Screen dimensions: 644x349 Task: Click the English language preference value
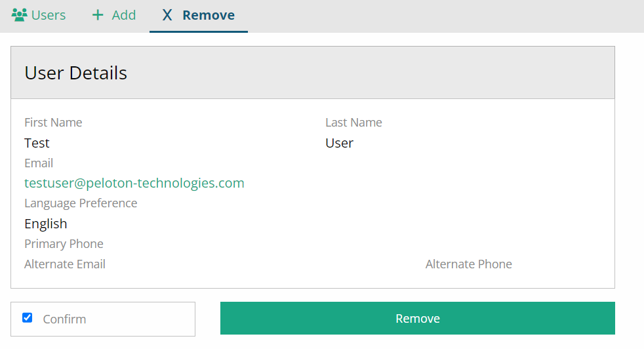[46, 224]
